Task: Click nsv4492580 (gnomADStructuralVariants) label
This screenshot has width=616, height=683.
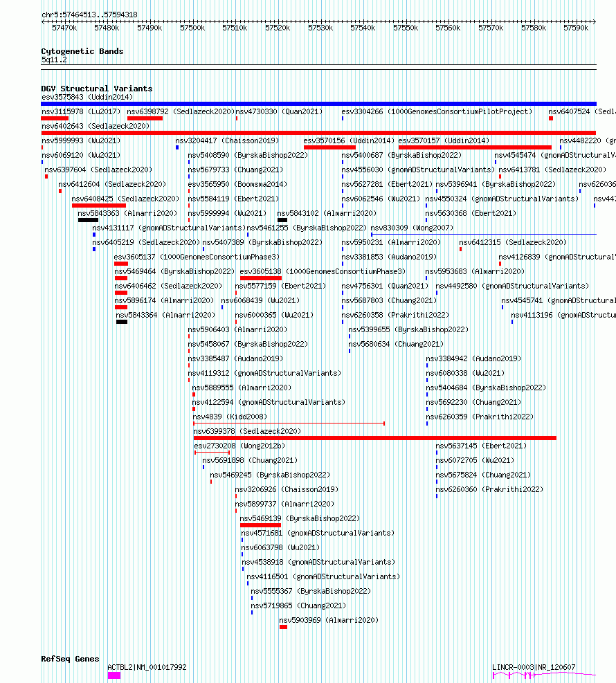Action: 512,286
